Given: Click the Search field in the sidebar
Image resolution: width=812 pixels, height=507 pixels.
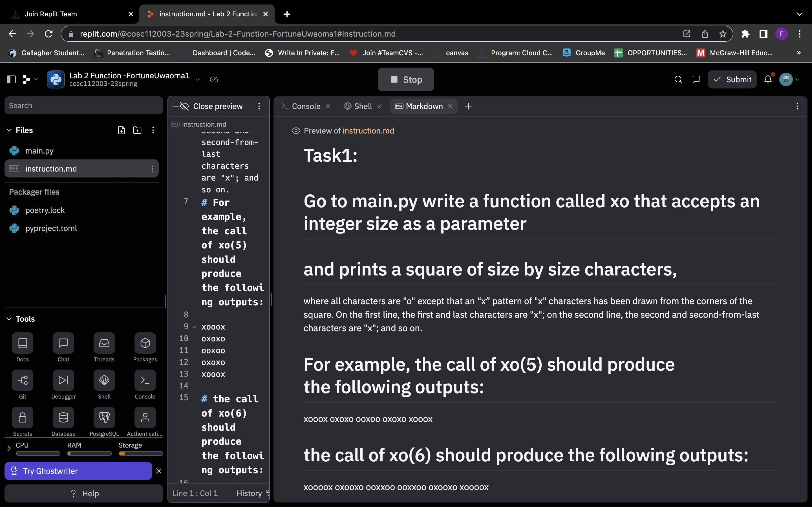Looking at the screenshot, I should click(x=83, y=105).
